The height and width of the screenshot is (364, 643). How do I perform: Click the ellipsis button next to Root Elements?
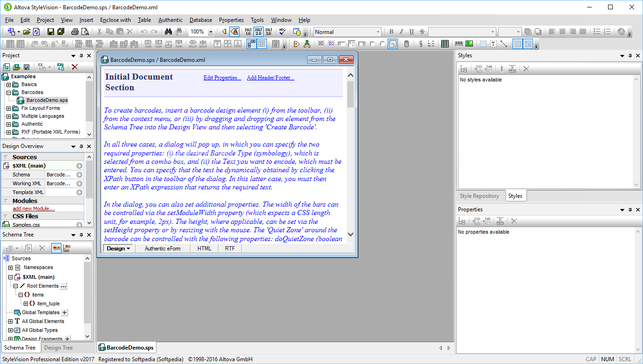tap(64, 286)
